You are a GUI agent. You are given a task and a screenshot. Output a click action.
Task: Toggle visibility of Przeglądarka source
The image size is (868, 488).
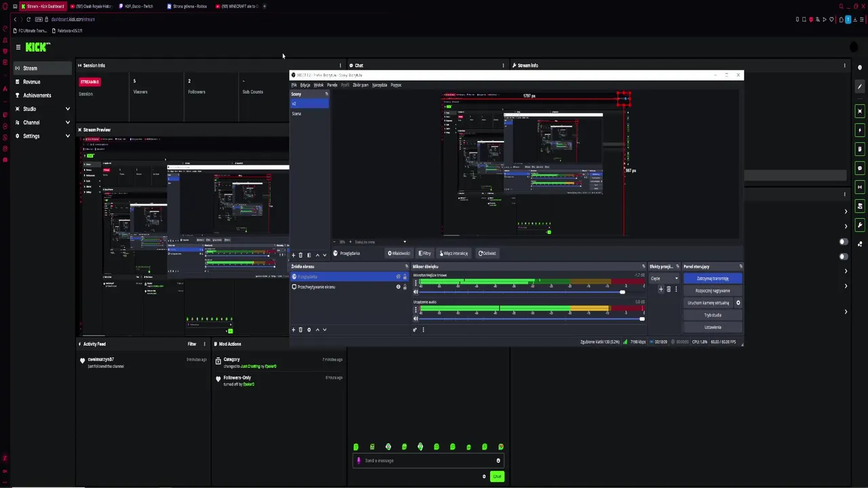coord(398,277)
